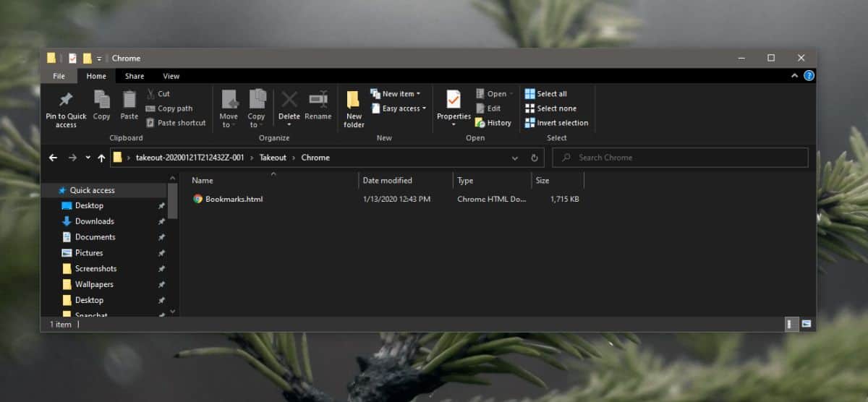Open the File menu tab
The height and width of the screenshot is (402, 868).
point(59,76)
